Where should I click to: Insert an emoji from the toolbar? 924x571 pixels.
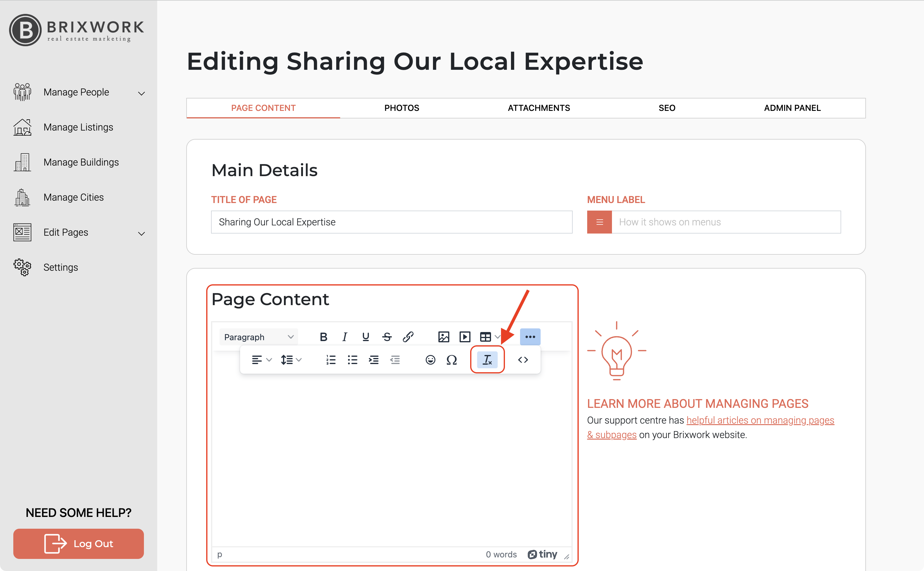430,360
